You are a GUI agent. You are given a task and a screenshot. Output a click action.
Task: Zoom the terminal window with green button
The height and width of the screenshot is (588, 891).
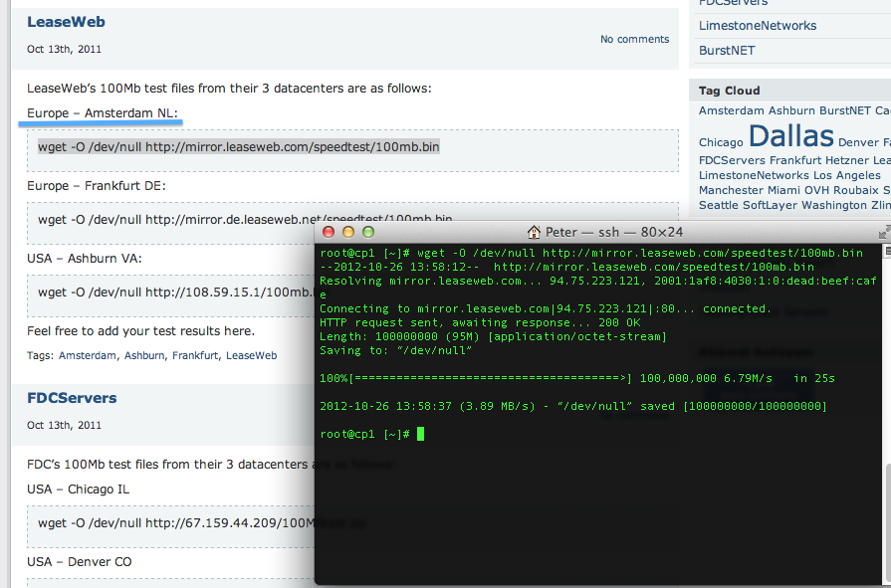pyautogui.click(x=368, y=232)
